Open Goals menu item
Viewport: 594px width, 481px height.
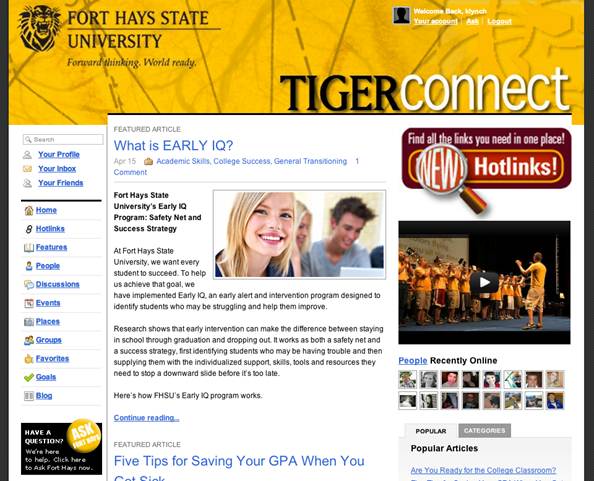[x=46, y=377]
